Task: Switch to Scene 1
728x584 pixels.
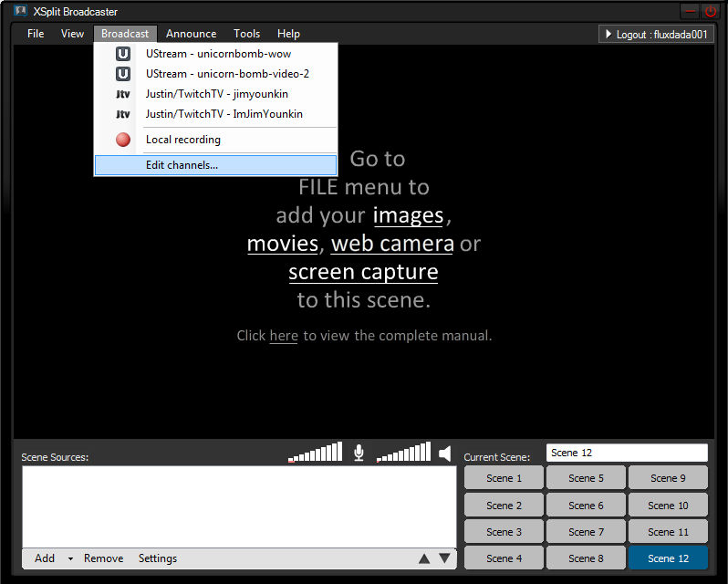Action: 504,478
